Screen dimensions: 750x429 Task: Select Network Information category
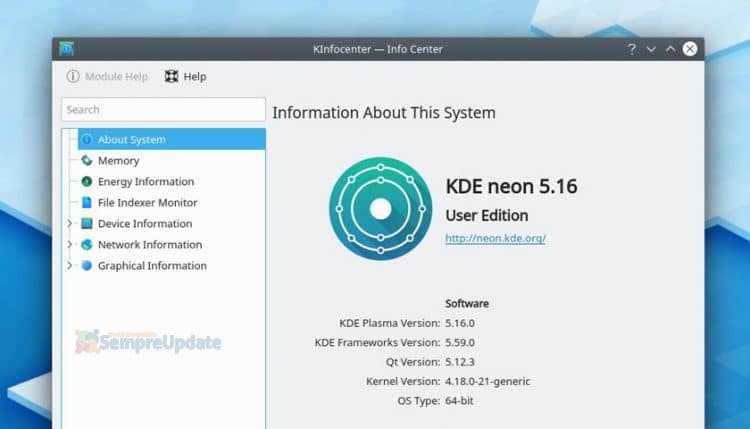pyautogui.click(x=150, y=244)
